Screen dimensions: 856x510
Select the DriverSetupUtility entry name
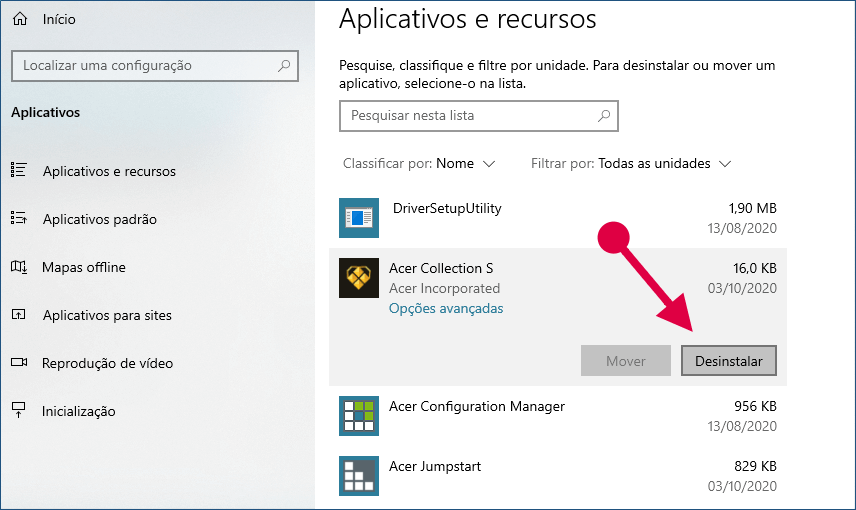coord(447,209)
